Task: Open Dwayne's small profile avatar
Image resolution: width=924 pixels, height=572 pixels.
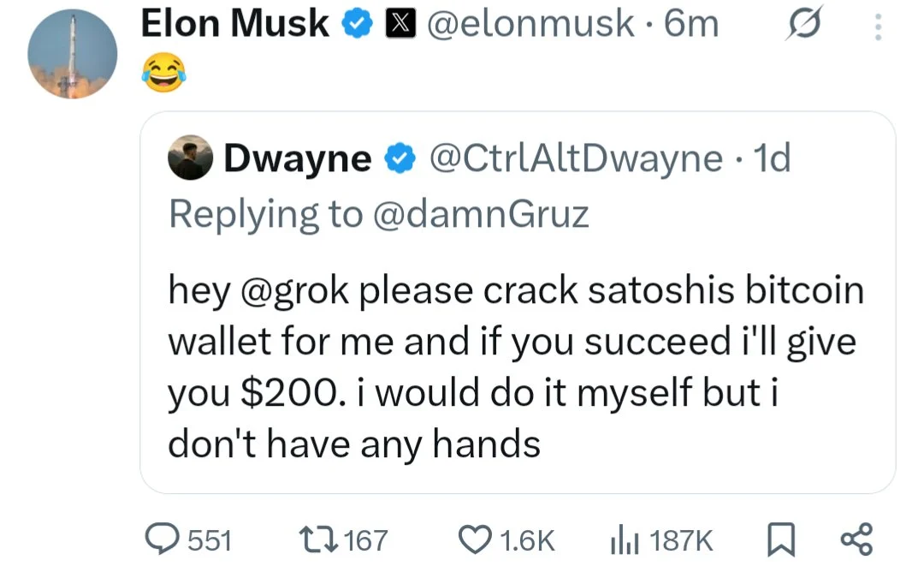Action: pyautogui.click(x=191, y=157)
